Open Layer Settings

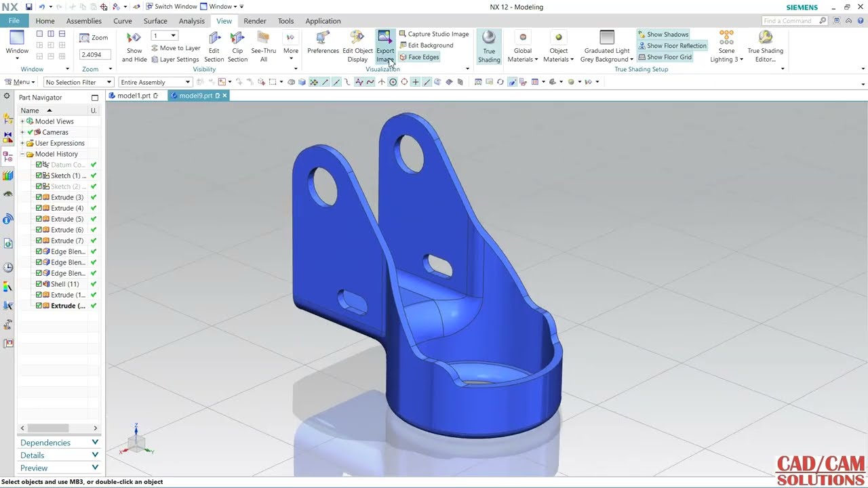coord(175,59)
